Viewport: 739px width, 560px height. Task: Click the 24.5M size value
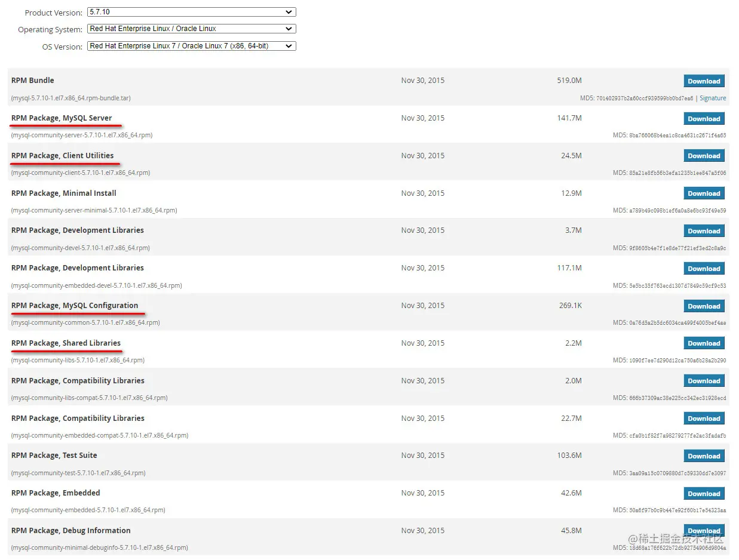click(571, 156)
